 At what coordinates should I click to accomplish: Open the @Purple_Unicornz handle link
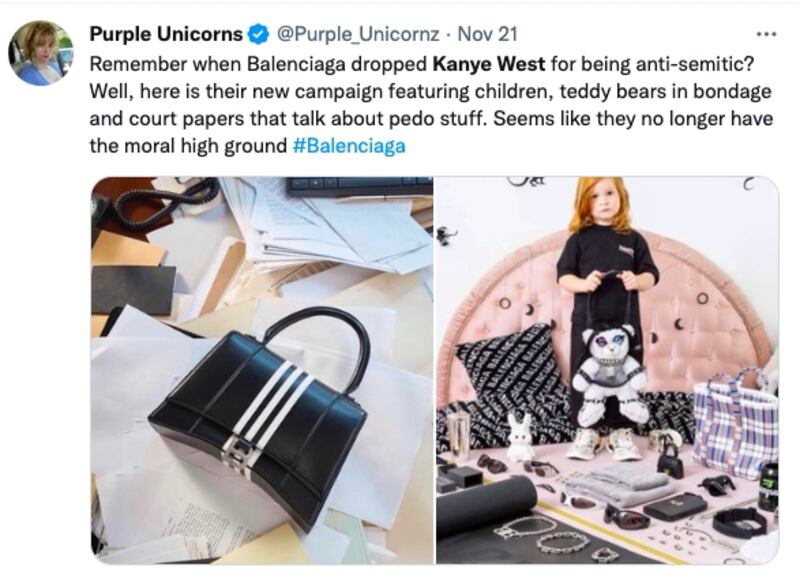(x=358, y=34)
